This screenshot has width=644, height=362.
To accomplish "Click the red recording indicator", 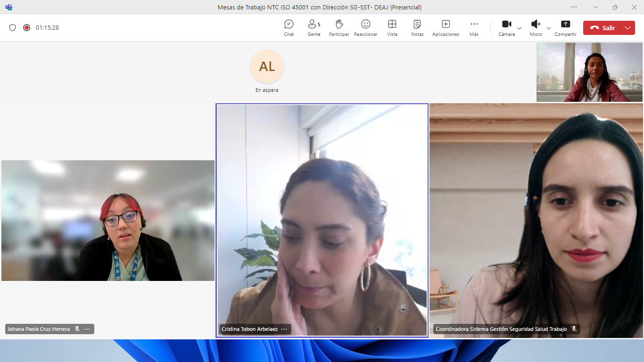I will (26, 28).
